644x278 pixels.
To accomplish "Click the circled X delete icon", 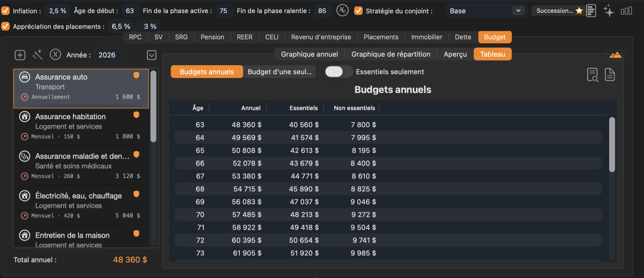I will pyautogui.click(x=55, y=55).
